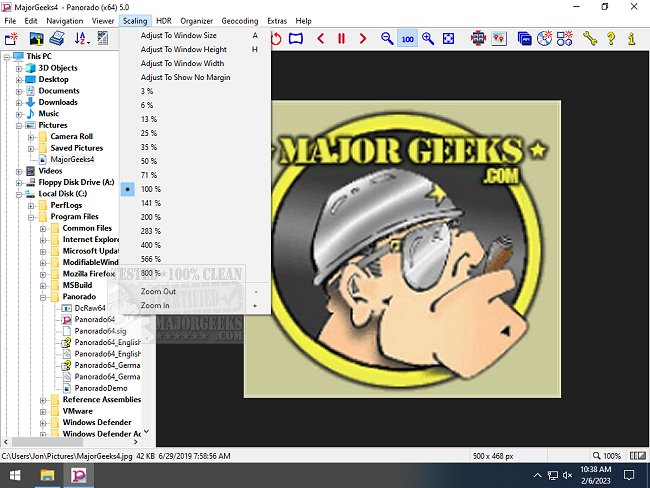The image size is (650, 488).
Task: Open Windows Start menu
Action: click(15, 476)
